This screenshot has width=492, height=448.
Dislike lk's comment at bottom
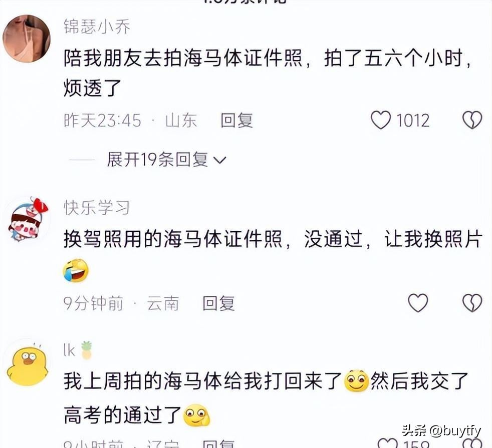point(472,443)
